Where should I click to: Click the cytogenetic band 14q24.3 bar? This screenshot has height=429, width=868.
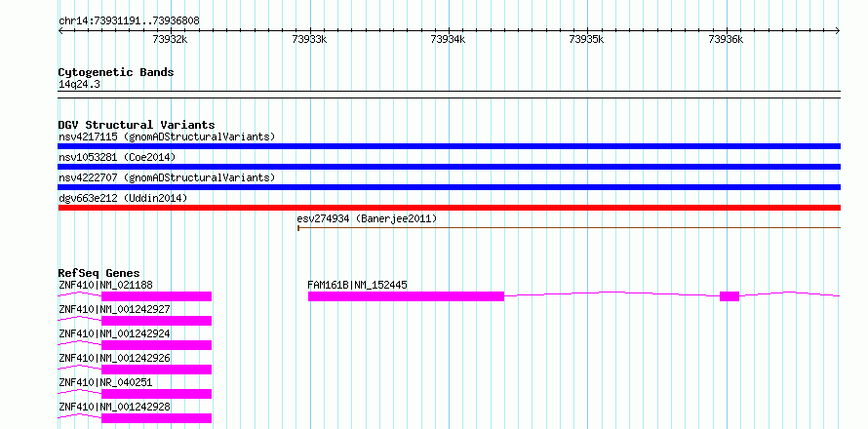click(x=449, y=95)
